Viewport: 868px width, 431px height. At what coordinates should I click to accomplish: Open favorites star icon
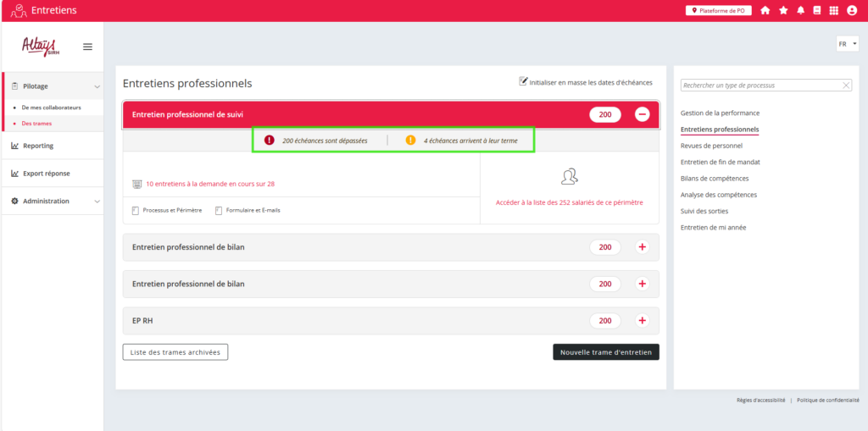[783, 10]
